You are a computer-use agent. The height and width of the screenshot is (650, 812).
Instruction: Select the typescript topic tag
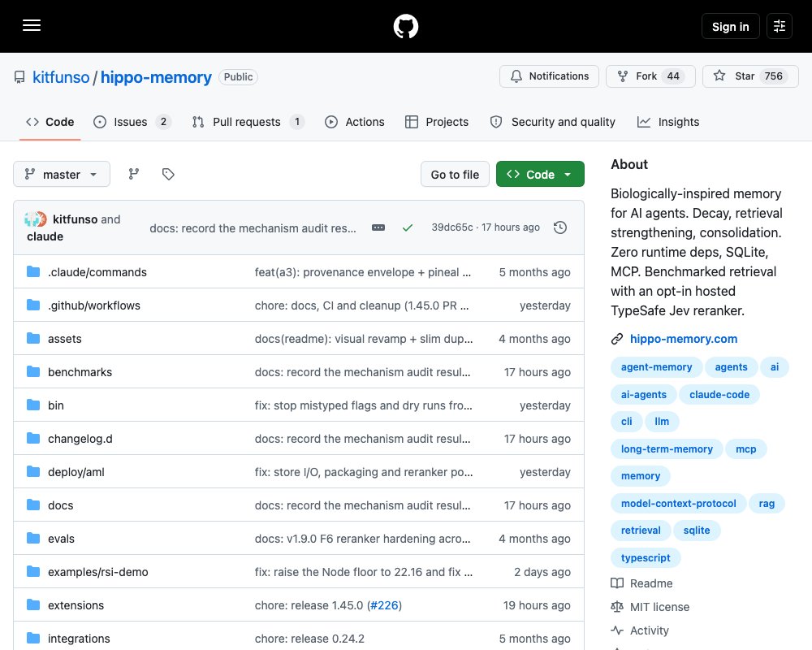[646, 557]
